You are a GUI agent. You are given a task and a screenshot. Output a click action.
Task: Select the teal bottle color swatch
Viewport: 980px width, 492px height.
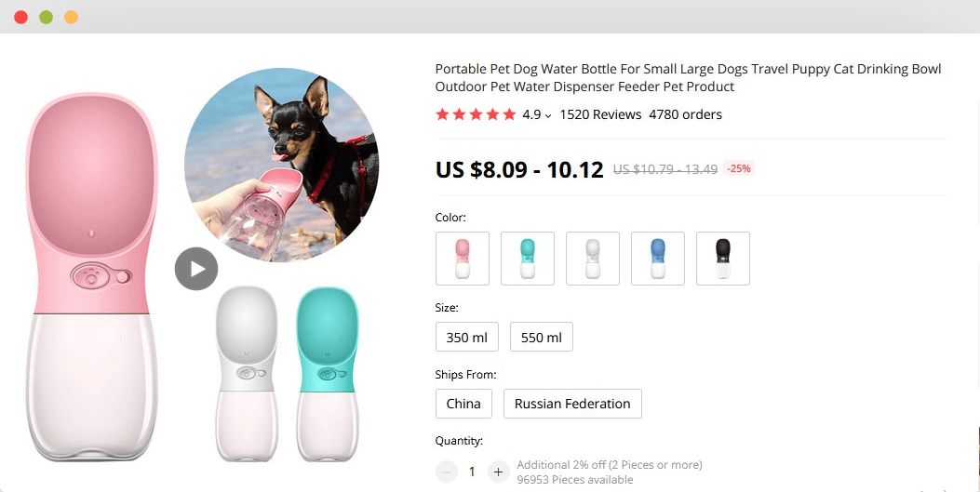point(528,259)
